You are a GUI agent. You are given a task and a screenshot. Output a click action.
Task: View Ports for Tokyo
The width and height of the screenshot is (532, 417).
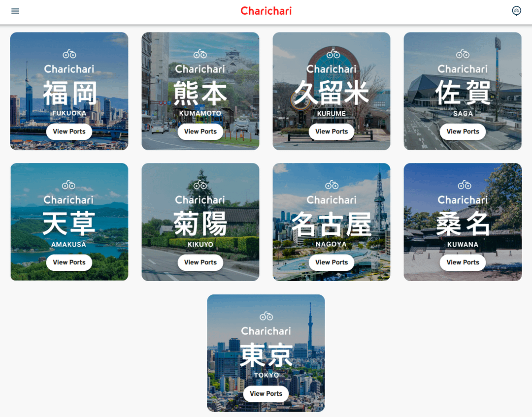266,393
